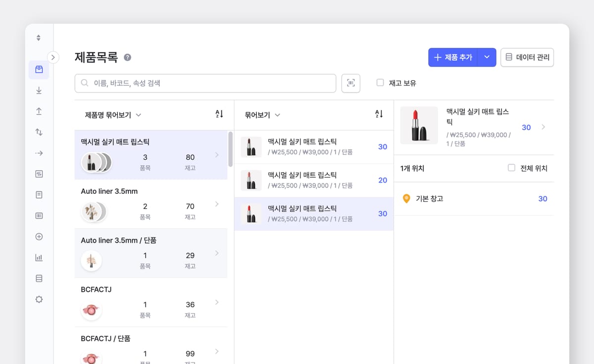Click the 제품 추가 button

tap(455, 57)
